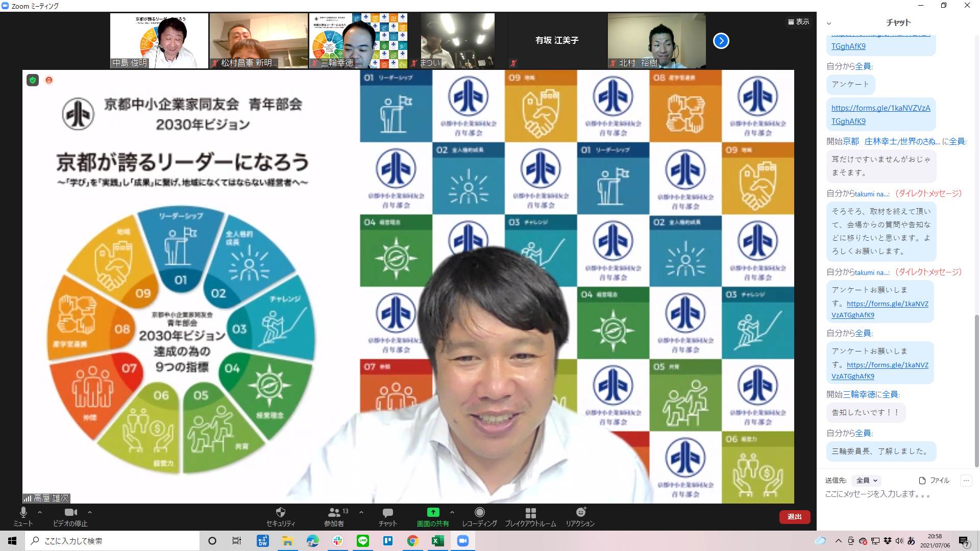Open Reactions emoji menu

[x=580, y=516]
